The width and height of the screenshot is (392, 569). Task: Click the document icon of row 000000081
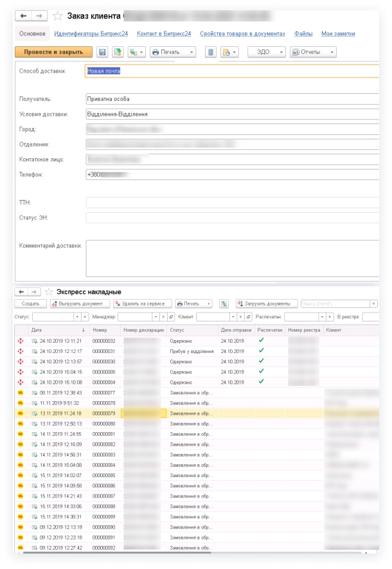point(35,434)
